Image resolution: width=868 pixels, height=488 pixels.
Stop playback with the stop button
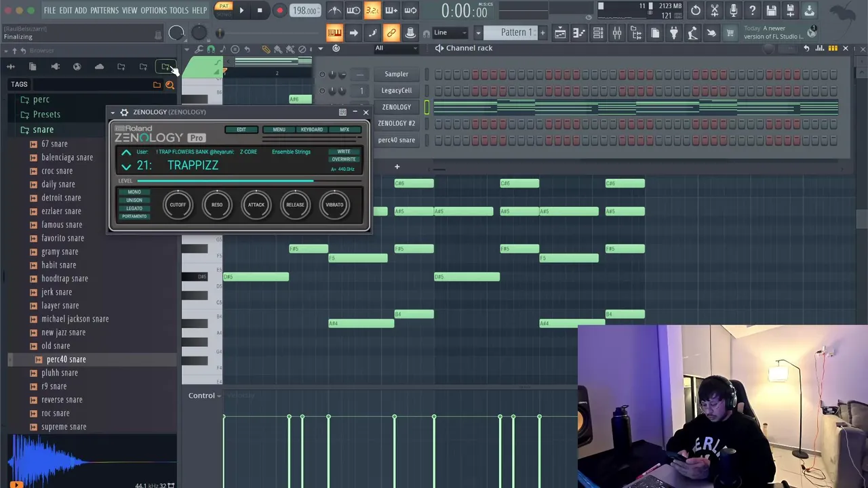click(x=260, y=11)
